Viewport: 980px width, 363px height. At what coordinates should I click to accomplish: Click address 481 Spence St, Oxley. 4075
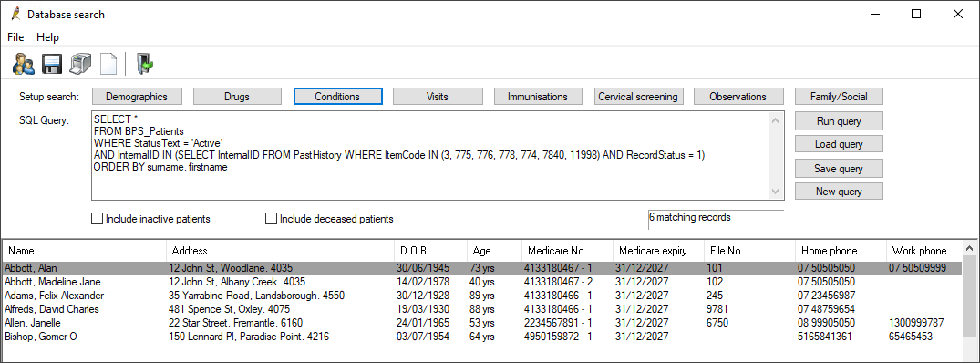point(230,309)
